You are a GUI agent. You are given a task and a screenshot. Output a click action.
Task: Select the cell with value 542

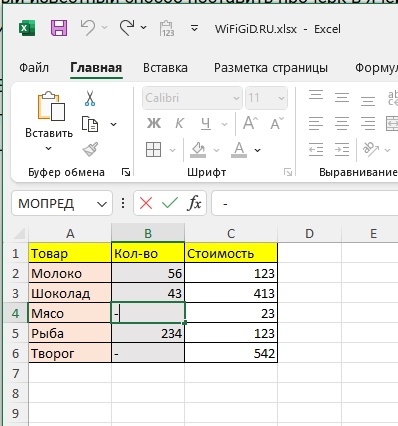click(231, 353)
